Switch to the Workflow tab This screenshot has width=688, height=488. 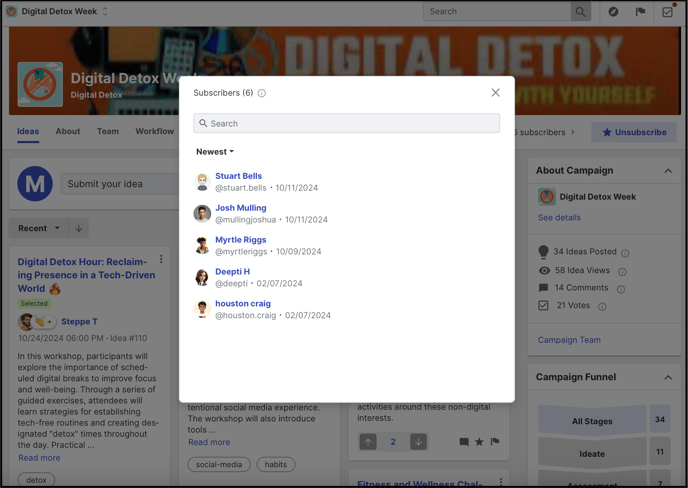[154, 131]
